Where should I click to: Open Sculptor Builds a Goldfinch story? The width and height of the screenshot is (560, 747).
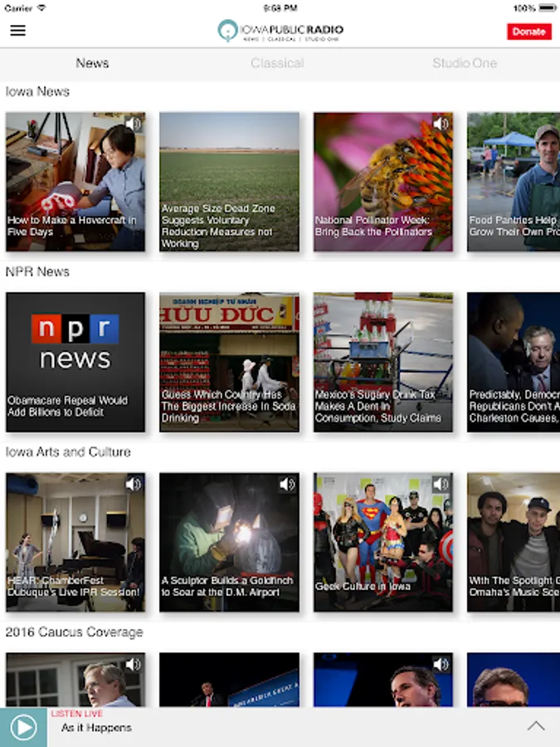coord(229,542)
